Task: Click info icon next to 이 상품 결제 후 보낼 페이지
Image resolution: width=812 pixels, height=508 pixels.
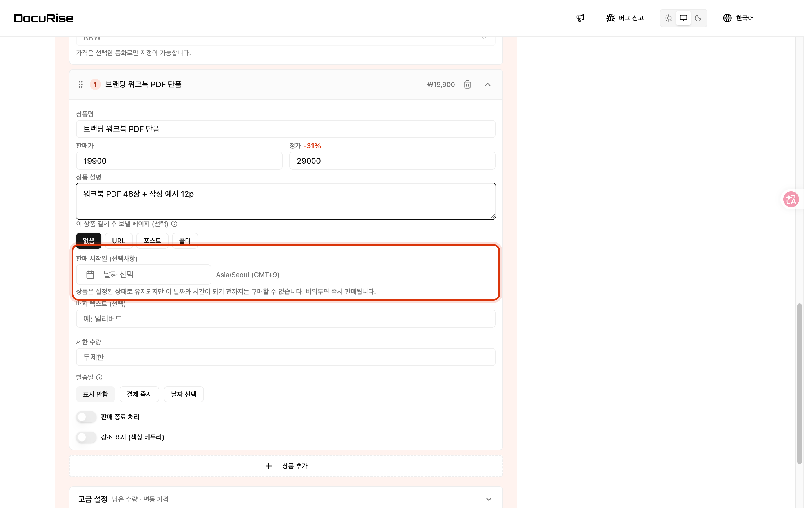Action: pos(174,224)
